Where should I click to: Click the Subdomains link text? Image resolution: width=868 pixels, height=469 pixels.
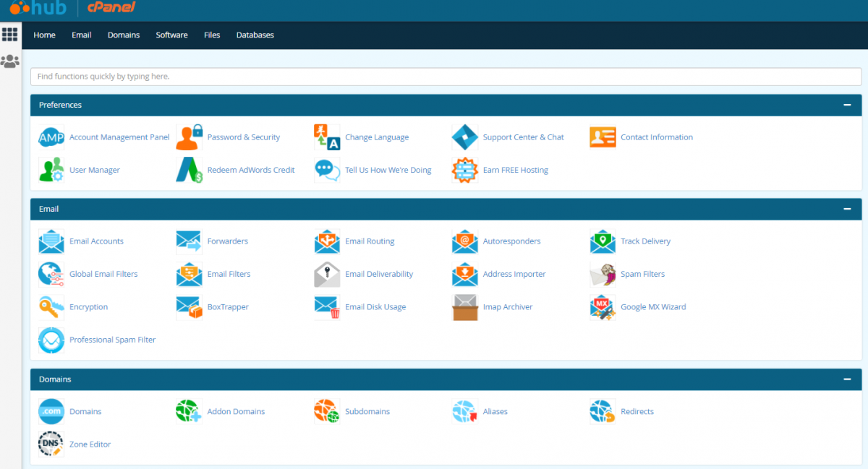click(367, 412)
